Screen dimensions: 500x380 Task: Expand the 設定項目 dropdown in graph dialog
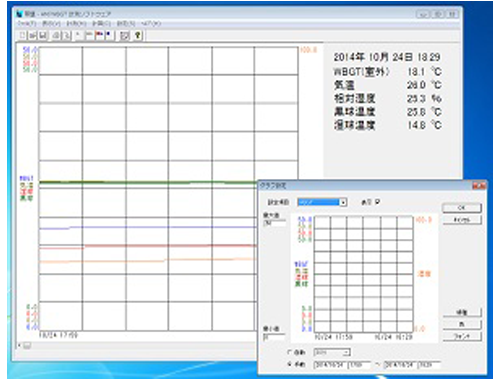tap(343, 202)
